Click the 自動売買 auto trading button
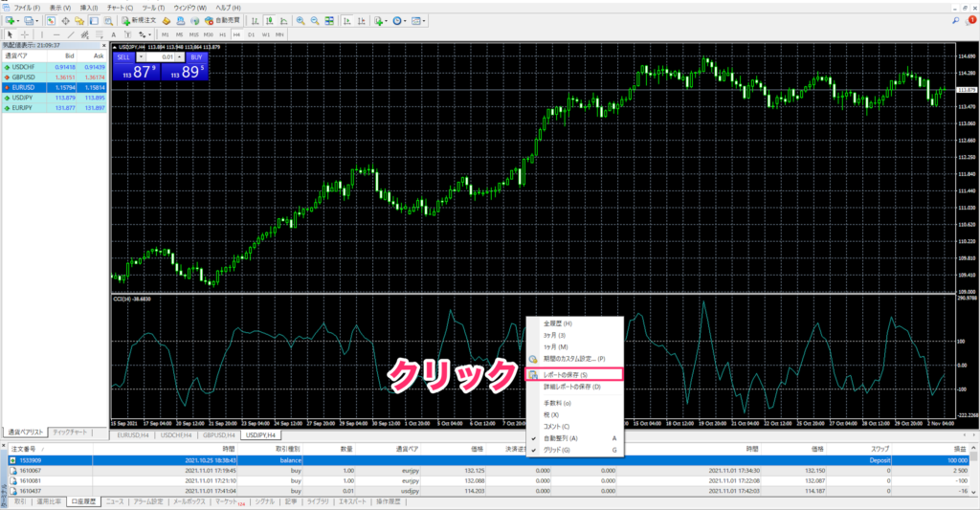980x510 pixels. pyautogui.click(x=222, y=21)
